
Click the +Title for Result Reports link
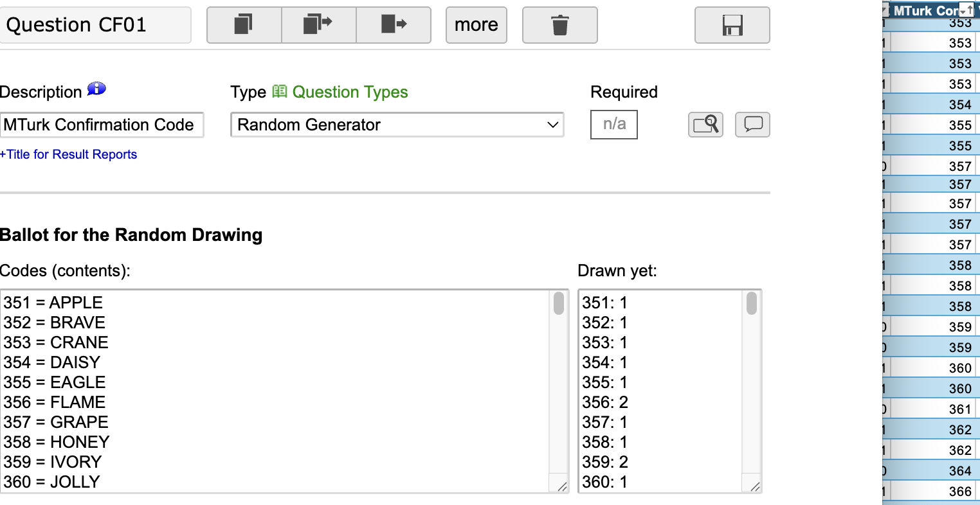point(69,154)
